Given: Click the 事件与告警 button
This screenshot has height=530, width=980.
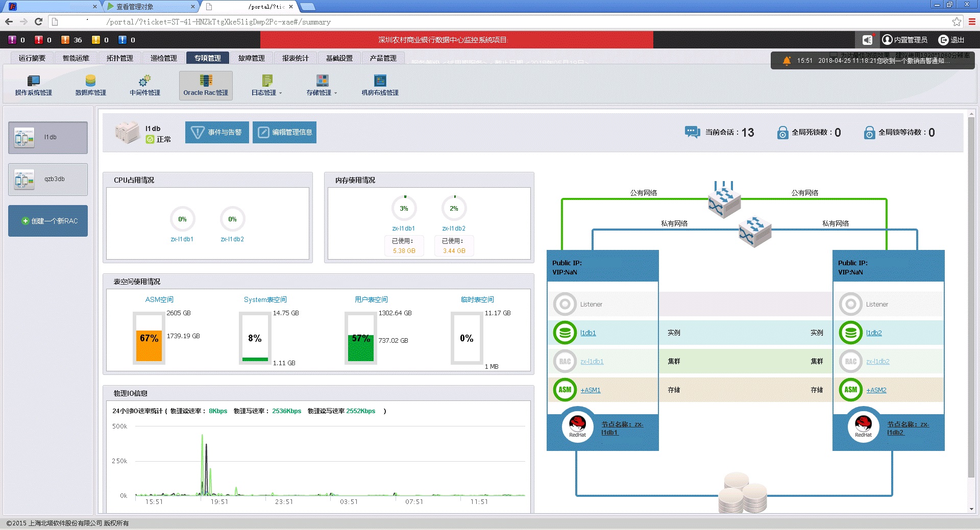Looking at the screenshot, I should click(x=217, y=133).
